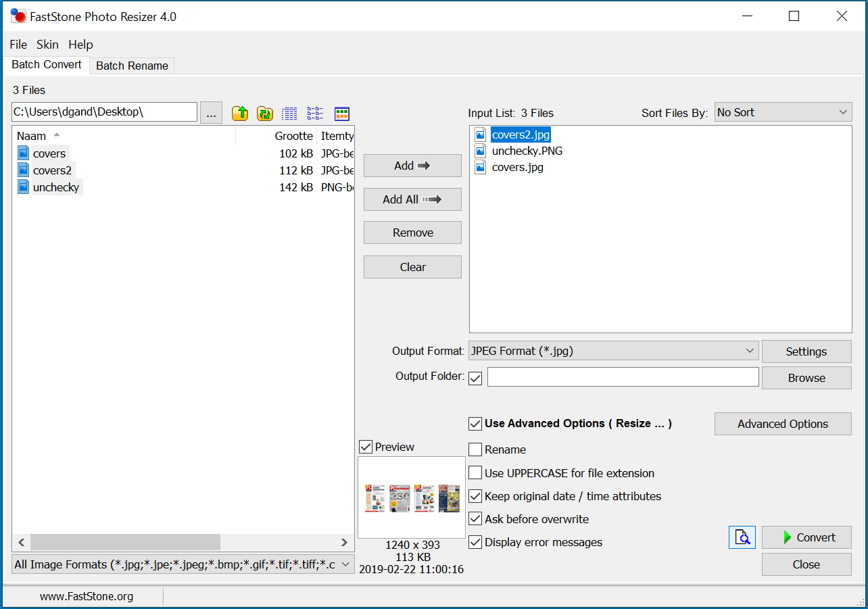Uncheck Ask before overwrite

coord(475,519)
